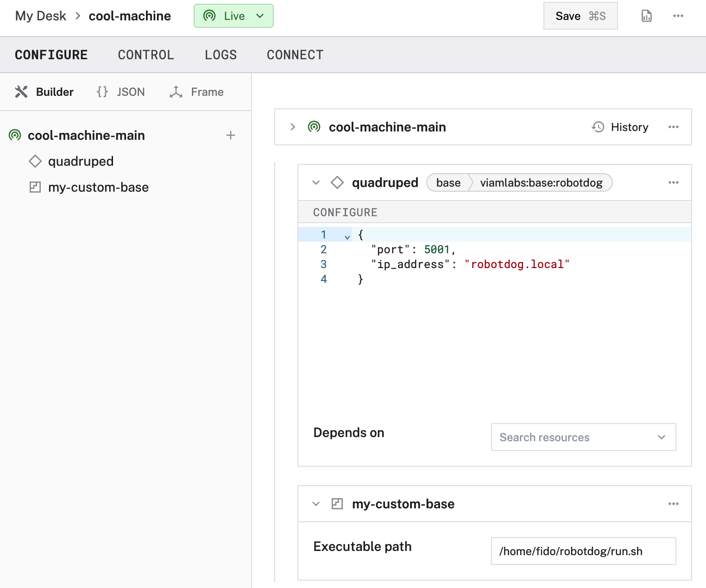Open History for cool-machine-main
The width and height of the screenshot is (706, 588).
pyautogui.click(x=620, y=127)
